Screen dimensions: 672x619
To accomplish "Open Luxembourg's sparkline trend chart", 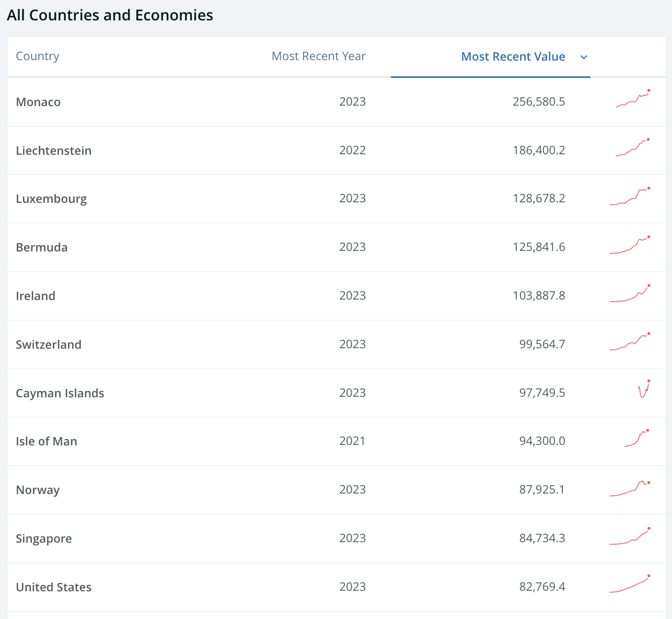I will click(630, 196).
